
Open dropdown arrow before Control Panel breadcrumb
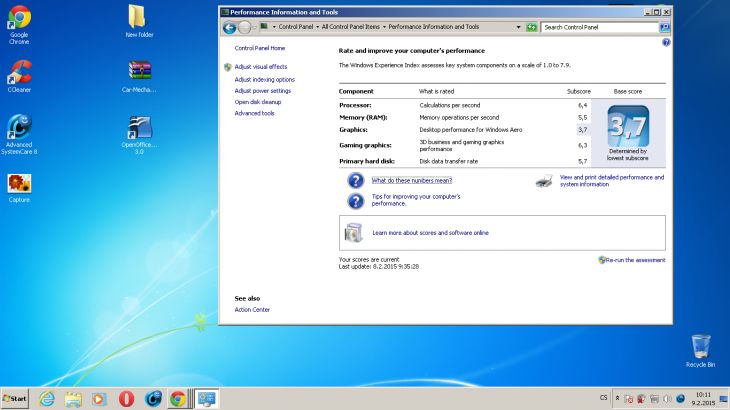tap(274, 27)
